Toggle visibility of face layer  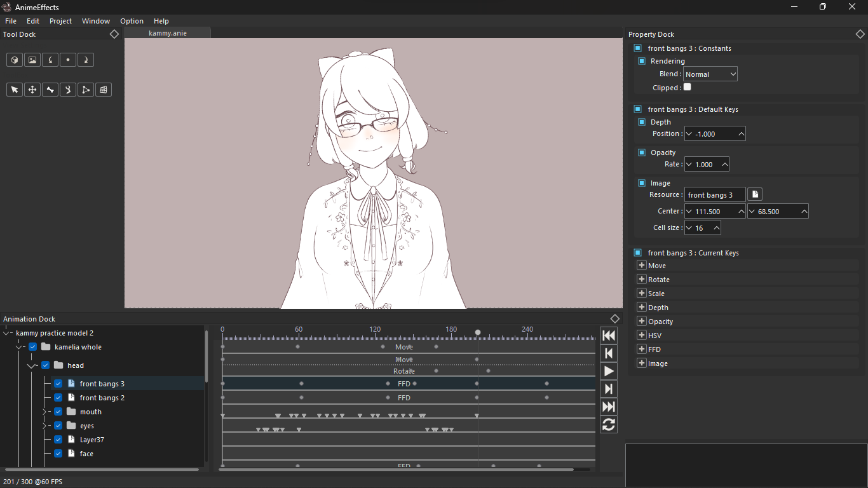(x=58, y=454)
